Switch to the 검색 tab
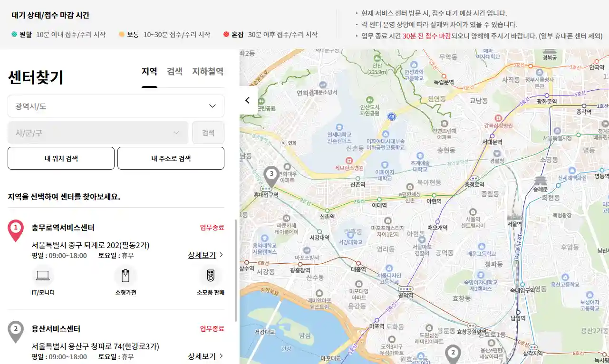The height and width of the screenshot is (364, 609). pyautogui.click(x=174, y=72)
